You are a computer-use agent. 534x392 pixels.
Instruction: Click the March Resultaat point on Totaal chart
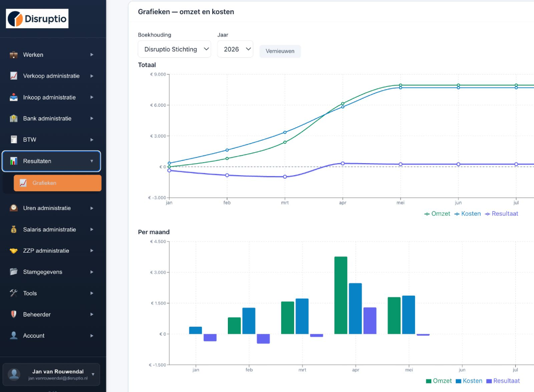pos(285,177)
